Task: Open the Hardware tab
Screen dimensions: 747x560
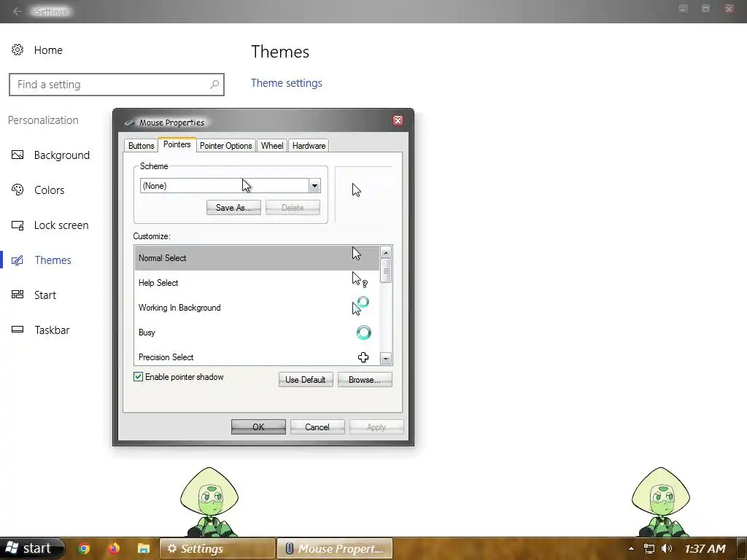Action: (x=309, y=146)
